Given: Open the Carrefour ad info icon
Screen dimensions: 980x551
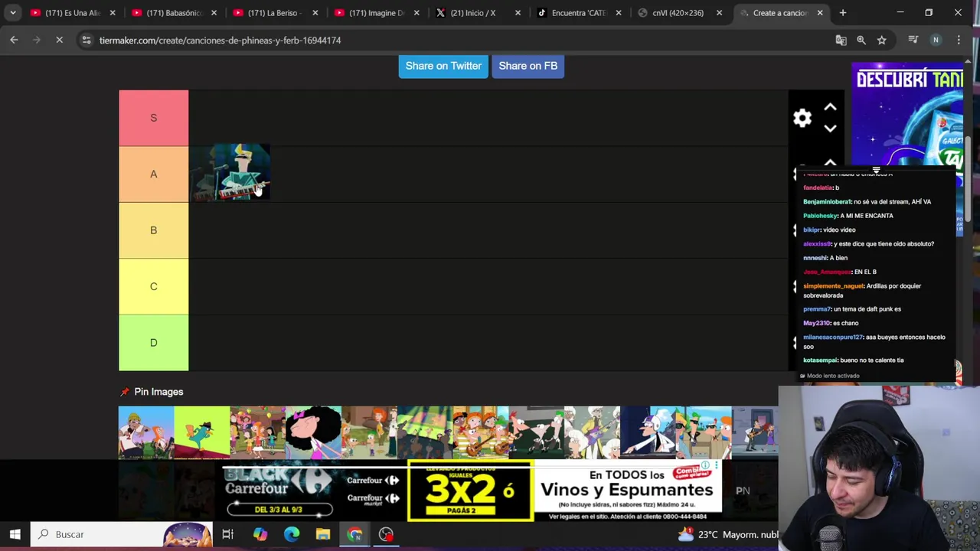Looking at the screenshot, I should [x=705, y=465].
